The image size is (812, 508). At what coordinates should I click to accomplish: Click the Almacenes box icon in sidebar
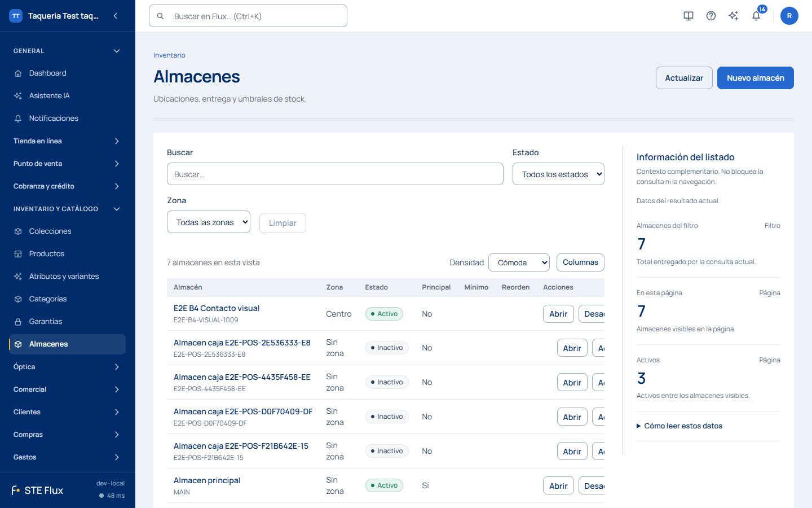click(18, 344)
